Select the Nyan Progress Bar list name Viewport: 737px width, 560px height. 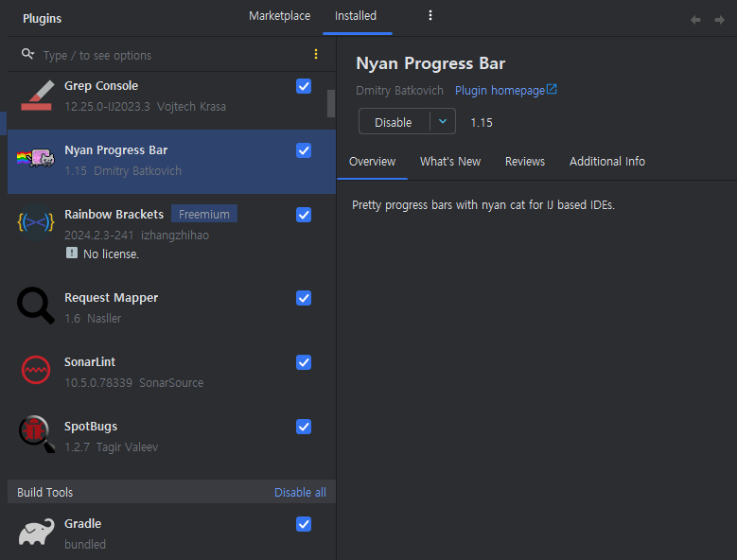pyautogui.click(x=115, y=150)
